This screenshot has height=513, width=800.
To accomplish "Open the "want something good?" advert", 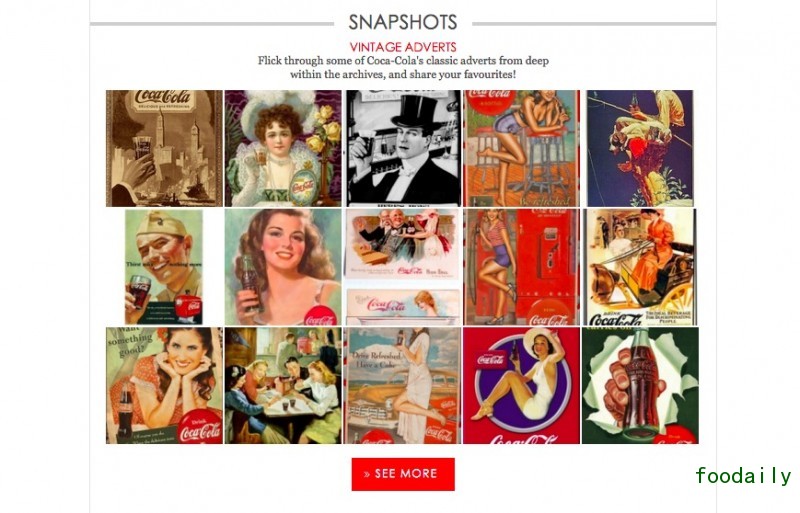I will click(x=164, y=385).
